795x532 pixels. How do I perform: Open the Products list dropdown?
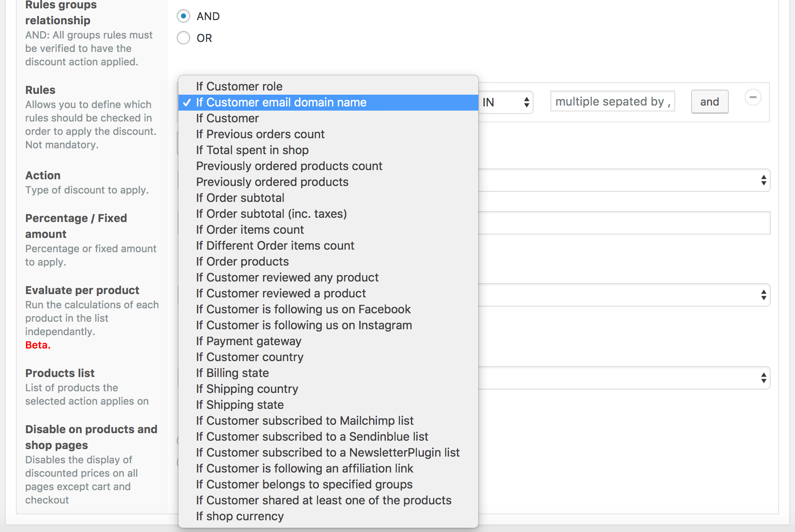click(x=624, y=378)
